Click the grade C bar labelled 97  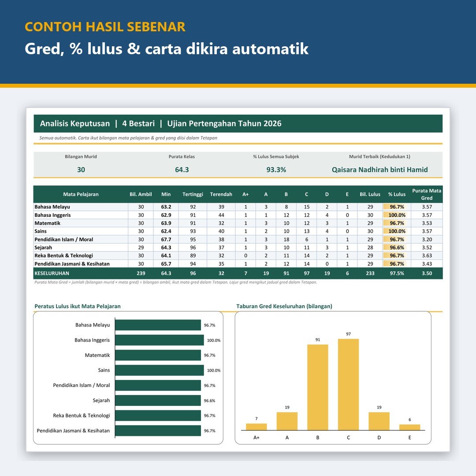[x=348, y=384]
